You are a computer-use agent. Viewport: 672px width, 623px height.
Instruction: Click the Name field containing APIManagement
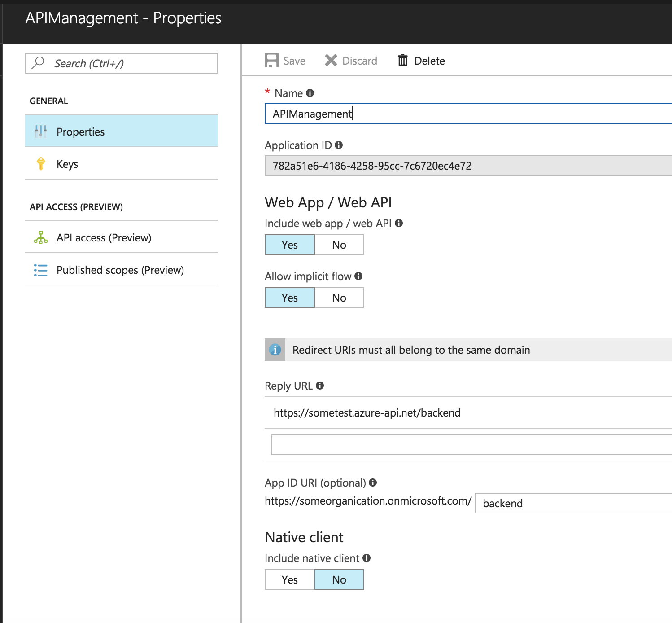(x=468, y=114)
